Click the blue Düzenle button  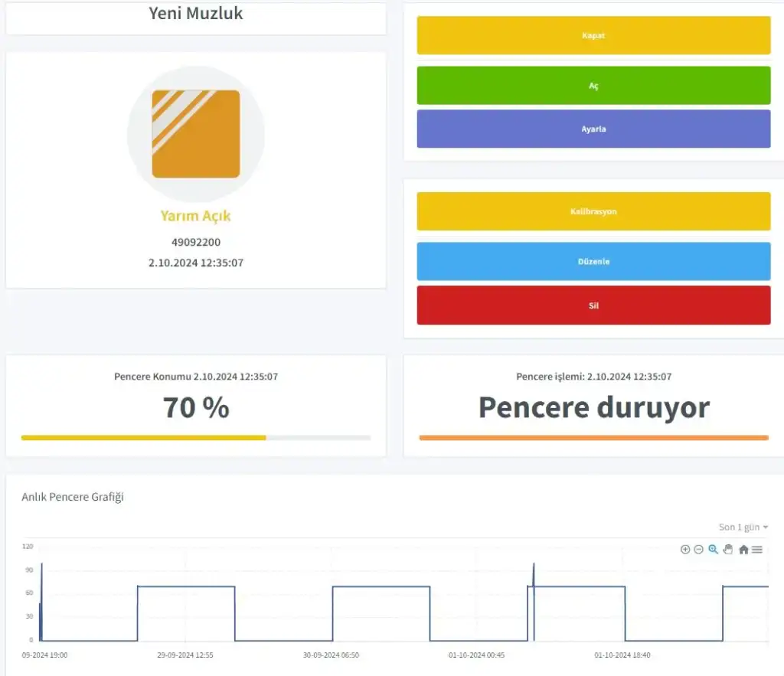593,262
